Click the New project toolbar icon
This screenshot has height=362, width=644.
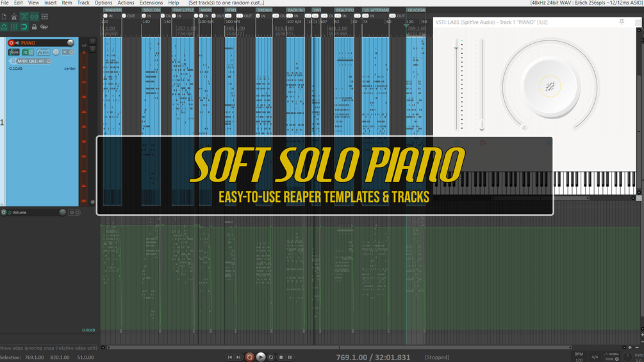click(4, 17)
